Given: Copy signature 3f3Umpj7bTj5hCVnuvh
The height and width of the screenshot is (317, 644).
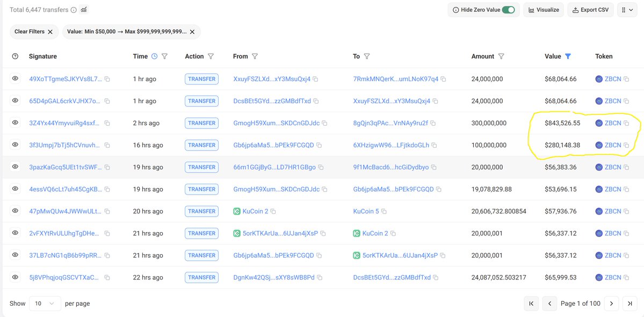Looking at the screenshot, I should 107,145.
